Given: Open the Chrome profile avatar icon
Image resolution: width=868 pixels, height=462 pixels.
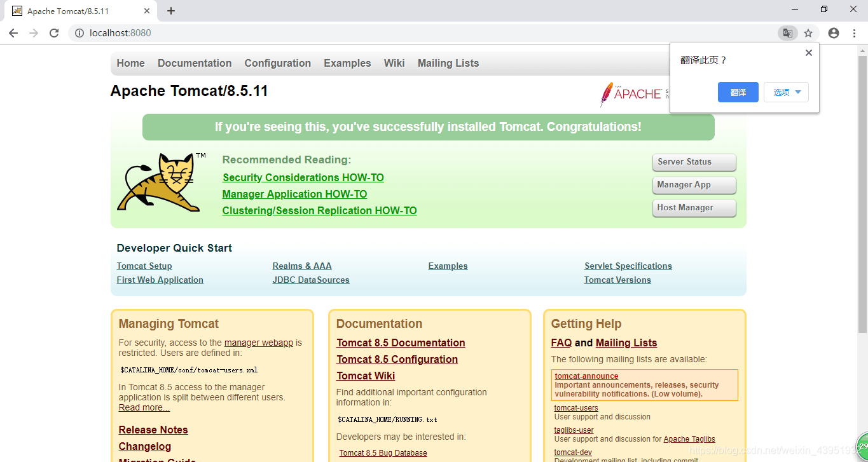Looking at the screenshot, I should pyautogui.click(x=834, y=33).
